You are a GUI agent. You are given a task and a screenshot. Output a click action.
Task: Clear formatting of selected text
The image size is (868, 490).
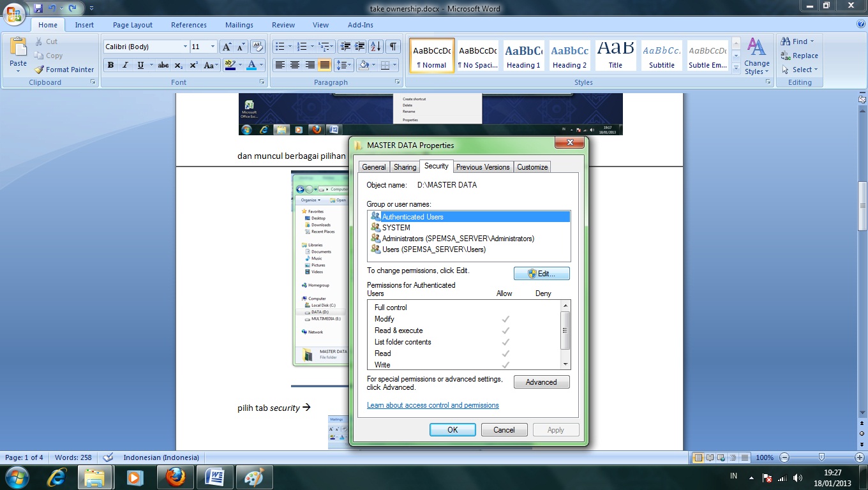coord(257,47)
